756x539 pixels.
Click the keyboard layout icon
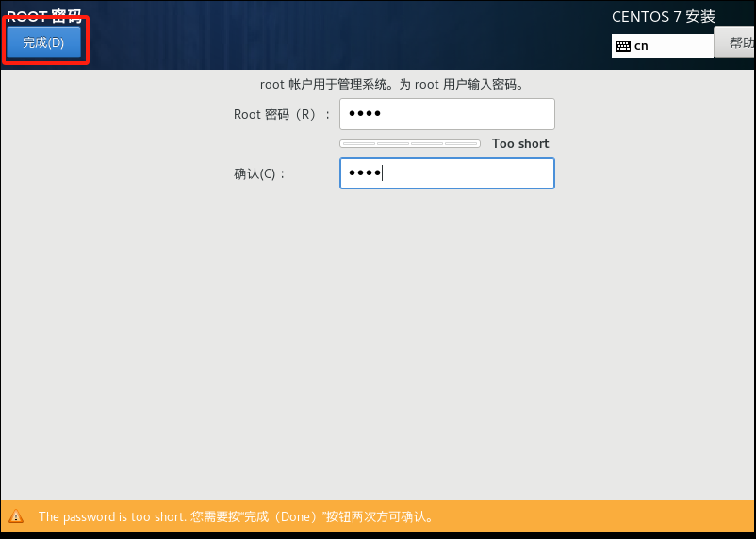(x=623, y=46)
